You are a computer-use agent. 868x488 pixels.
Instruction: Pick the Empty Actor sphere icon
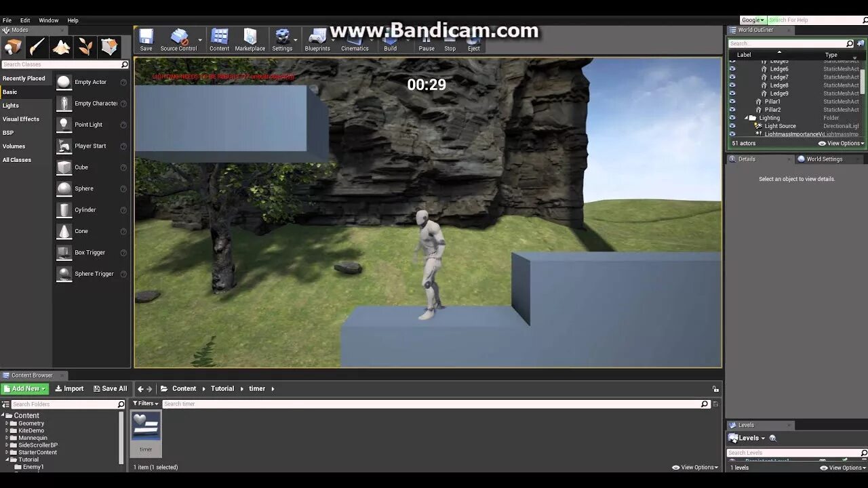pos(64,82)
